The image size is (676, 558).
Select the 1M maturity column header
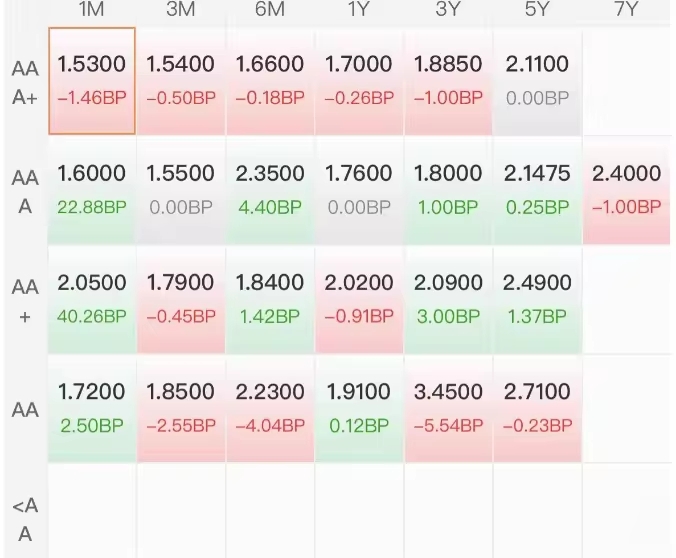pyautogui.click(x=92, y=10)
